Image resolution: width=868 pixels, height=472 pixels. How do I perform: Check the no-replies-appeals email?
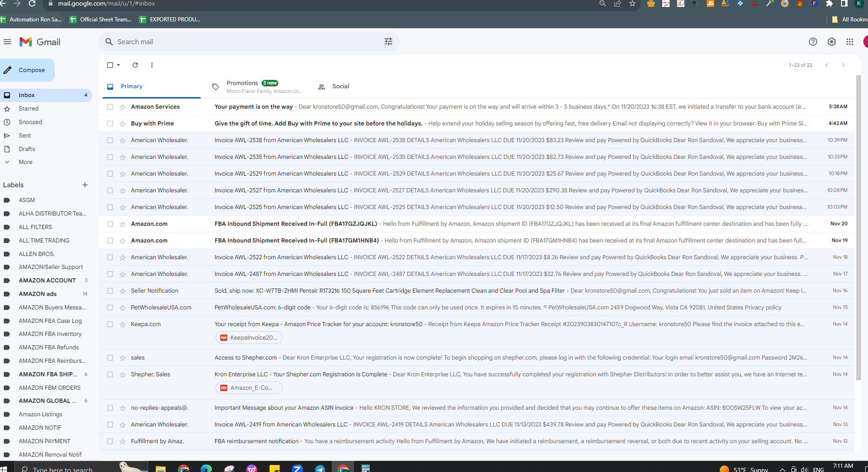click(x=110, y=408)
